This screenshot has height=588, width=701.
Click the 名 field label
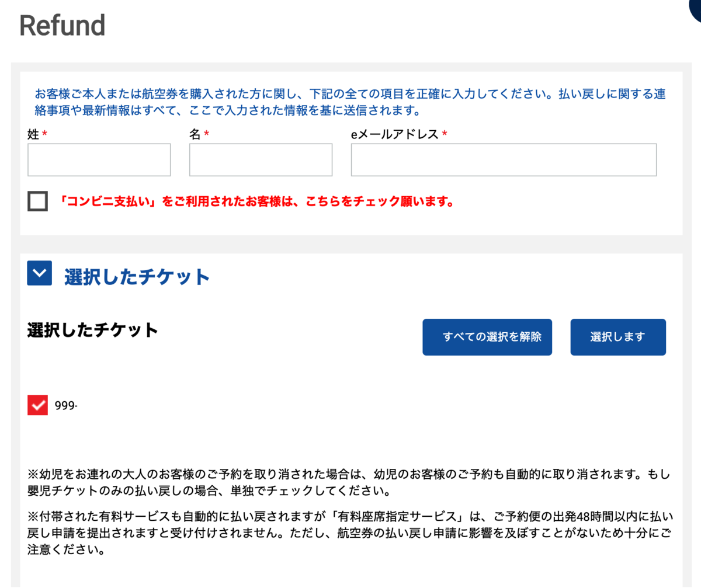coord(195,134)
